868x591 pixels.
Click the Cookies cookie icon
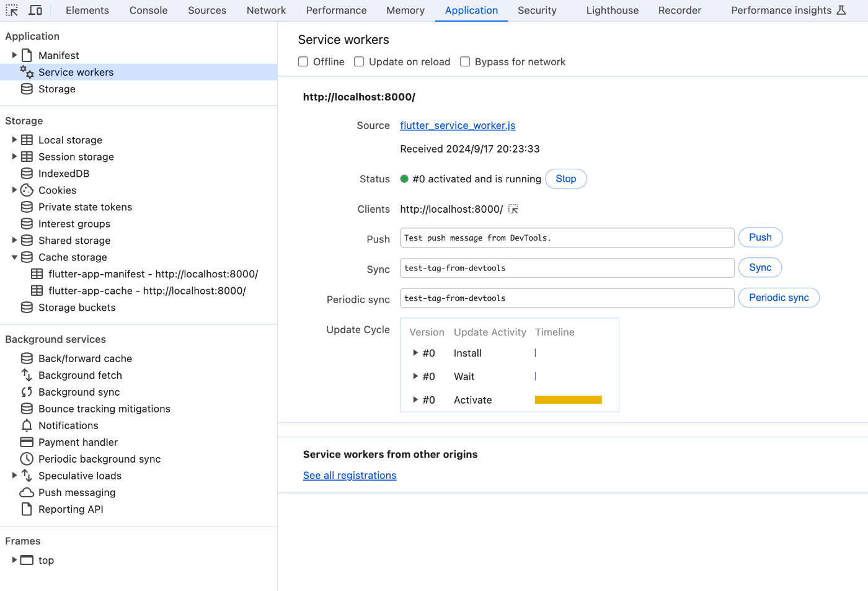click(27, 190)
